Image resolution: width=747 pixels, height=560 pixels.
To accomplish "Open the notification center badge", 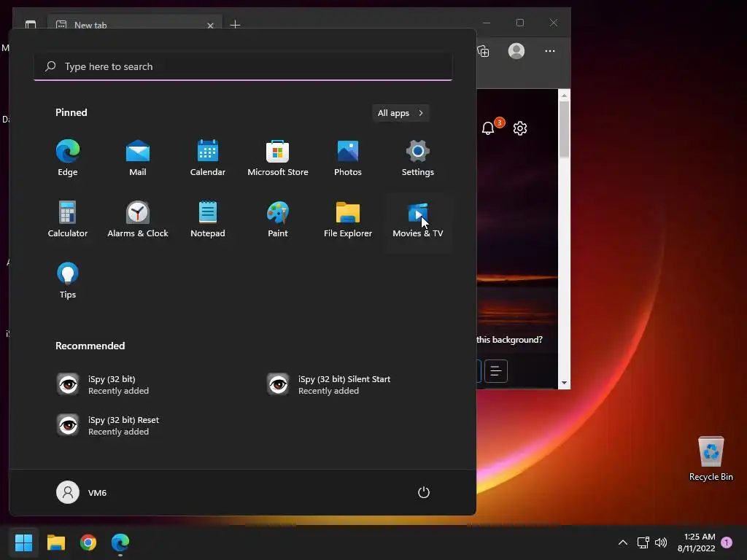I will click(727, 542).
